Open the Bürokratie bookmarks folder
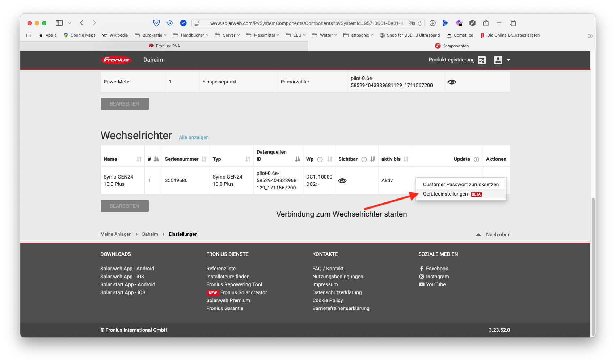Viewport: 616px width, 364px height. (151, 35)
